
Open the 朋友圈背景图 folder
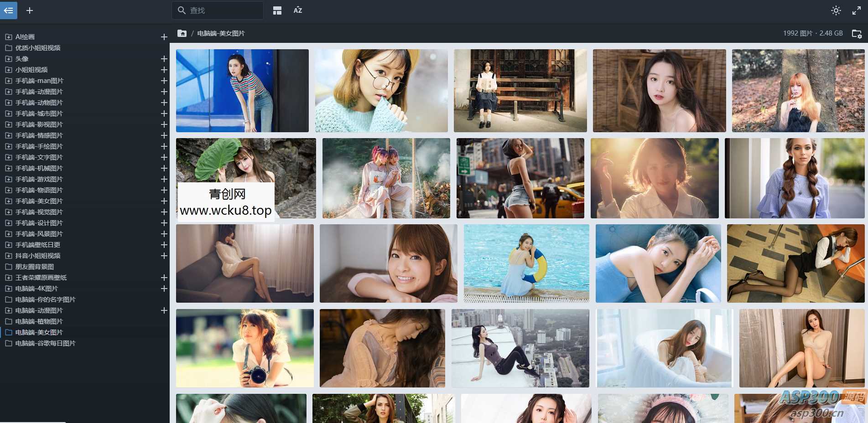[x=34, y=267]
